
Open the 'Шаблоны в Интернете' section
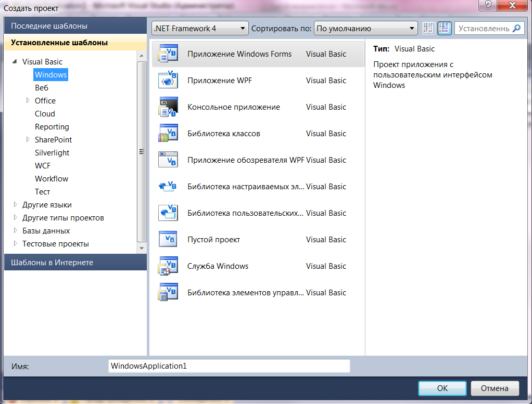point(75,263)
